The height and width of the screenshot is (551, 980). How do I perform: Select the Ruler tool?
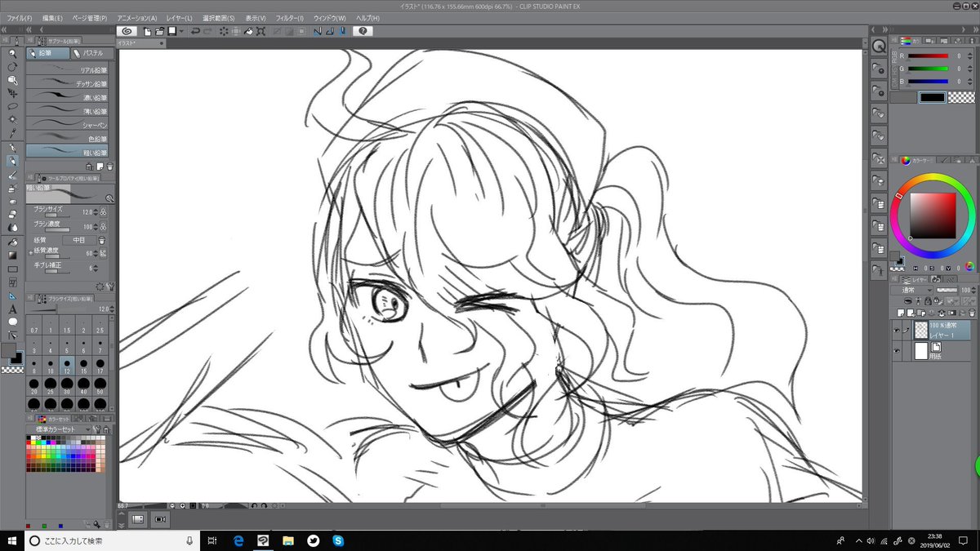click(x=12, y=296)
